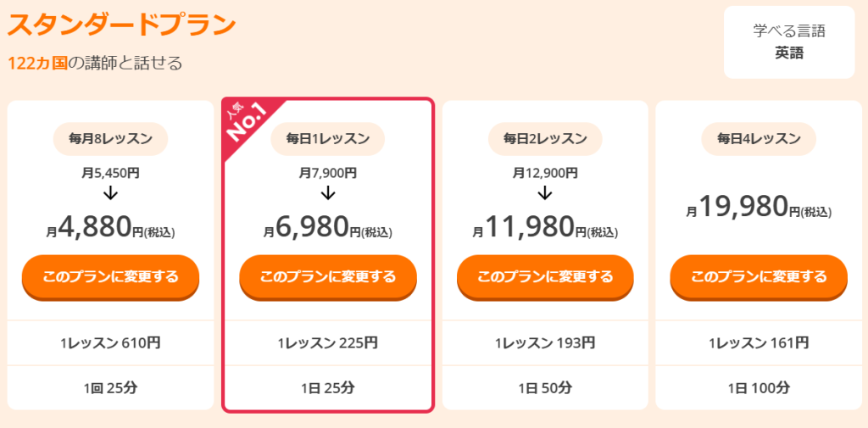Click 毎日2レッスン plan's このプランに変更する button
The width and height of the screenshot is (868, 428).
[545, 276]
